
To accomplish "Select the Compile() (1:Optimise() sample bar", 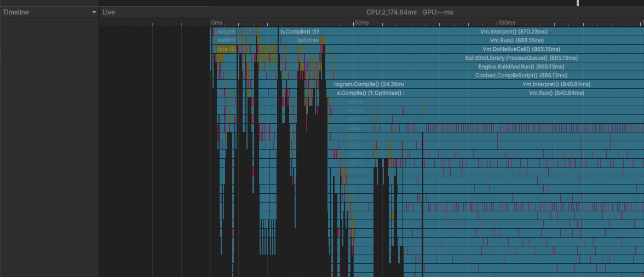I will click(370, 93).
